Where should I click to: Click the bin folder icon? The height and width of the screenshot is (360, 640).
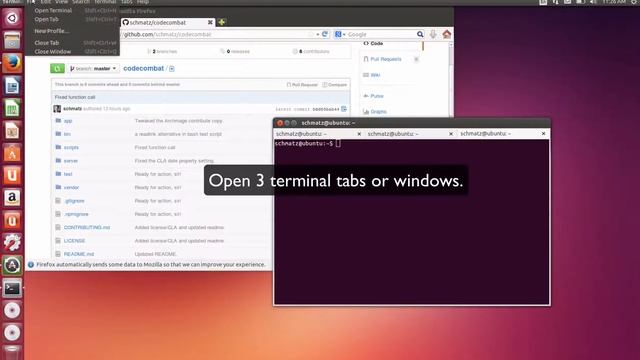pyautogui.click(x=58, y=134)
